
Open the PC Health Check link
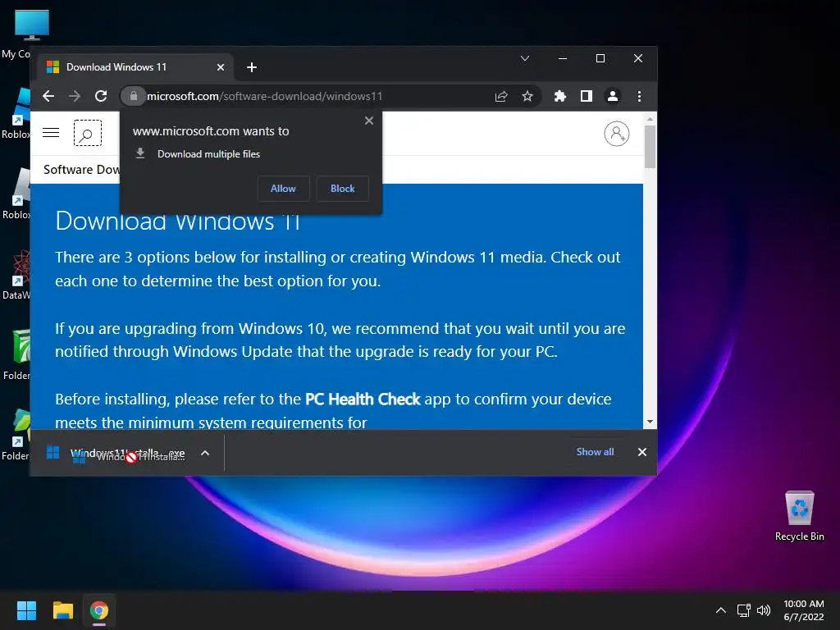(x=363, y=399)
